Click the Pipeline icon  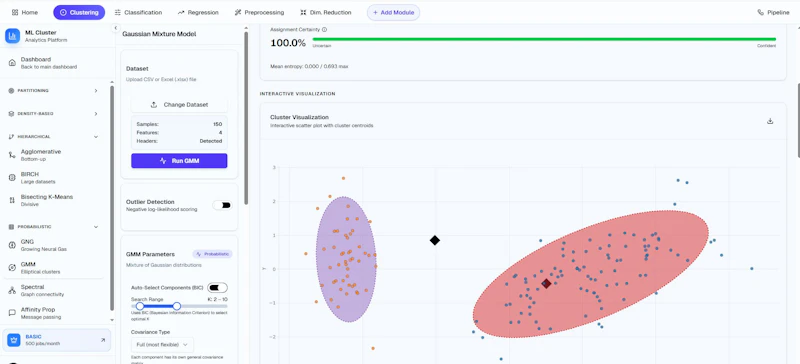[761, 12]
